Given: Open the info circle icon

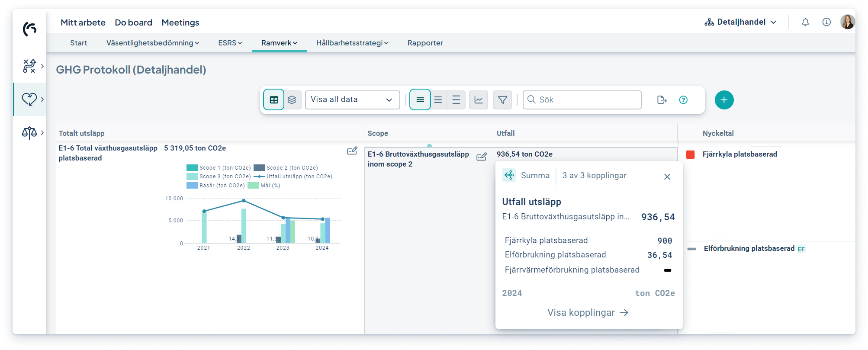Looking at the screenshot, I should 826,22.
